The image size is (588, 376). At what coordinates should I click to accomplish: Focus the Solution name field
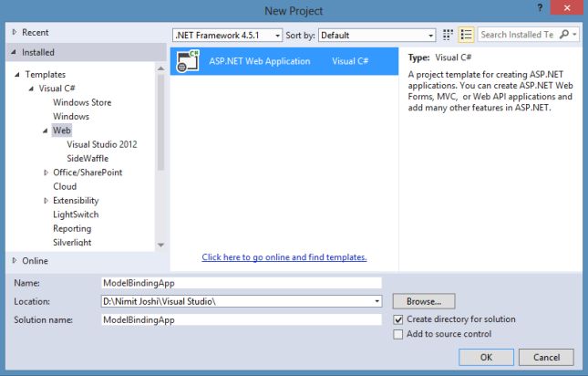242,319
